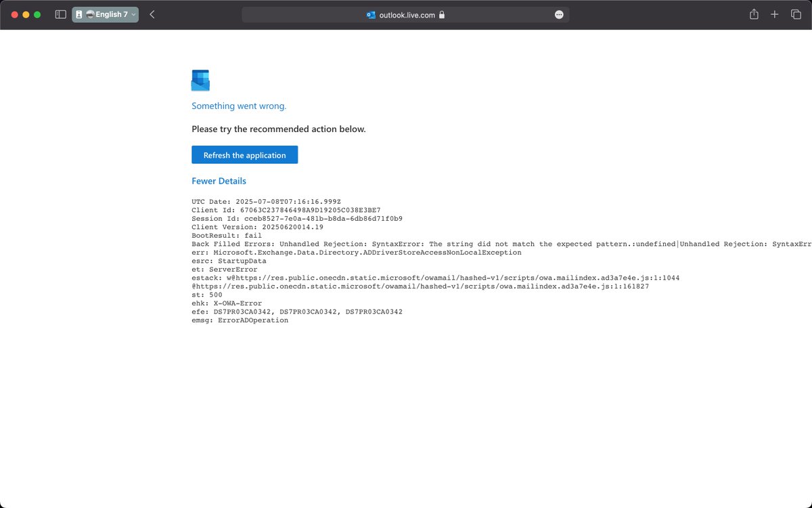Screen dimensions: 812x508
Task: Click the stack line ending in 1:161827
Action: point(420,287)
